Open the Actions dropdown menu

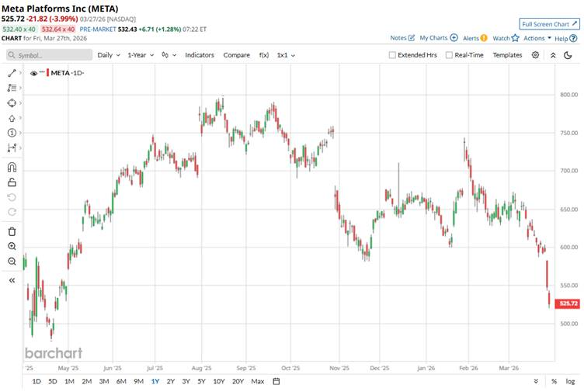point(537,37)
